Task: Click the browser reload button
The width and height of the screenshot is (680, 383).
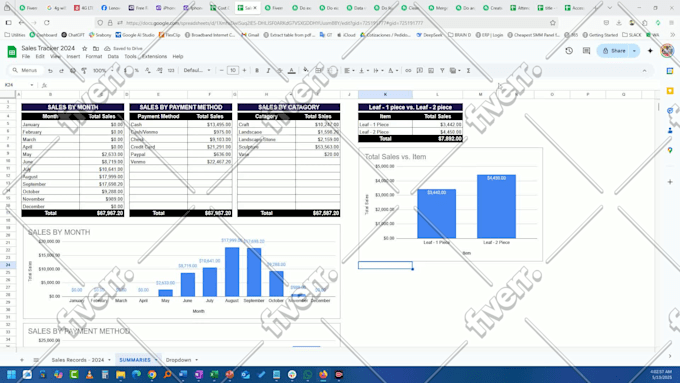Action: (x=46, y=23)
